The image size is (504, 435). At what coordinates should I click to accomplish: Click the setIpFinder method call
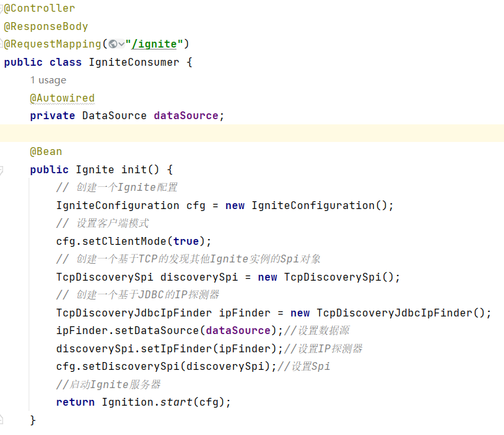pos(176,349)
